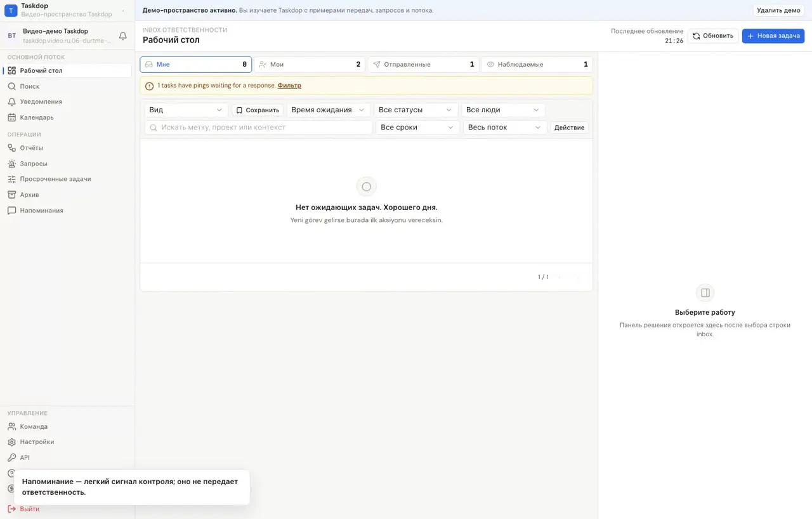Open Рабочий стол in sidebar
The width and height of the screenshot is (812, 519).
tap(67, 70)
